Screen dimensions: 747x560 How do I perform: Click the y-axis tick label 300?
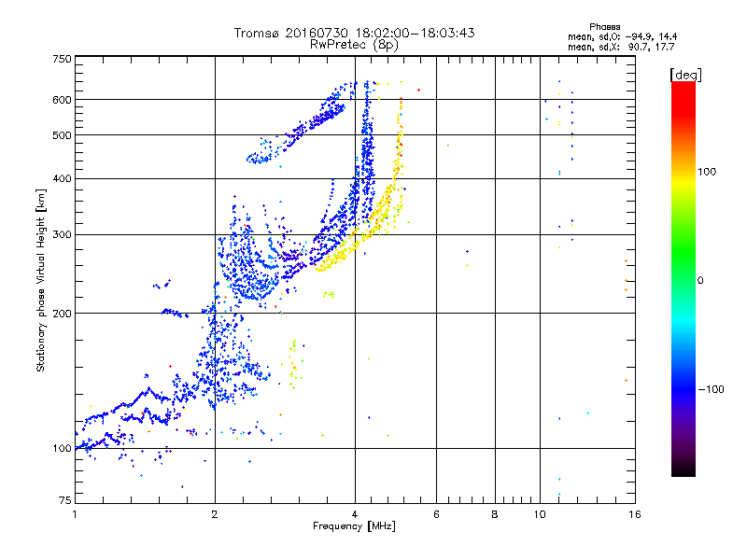click(x=62, y=235)
